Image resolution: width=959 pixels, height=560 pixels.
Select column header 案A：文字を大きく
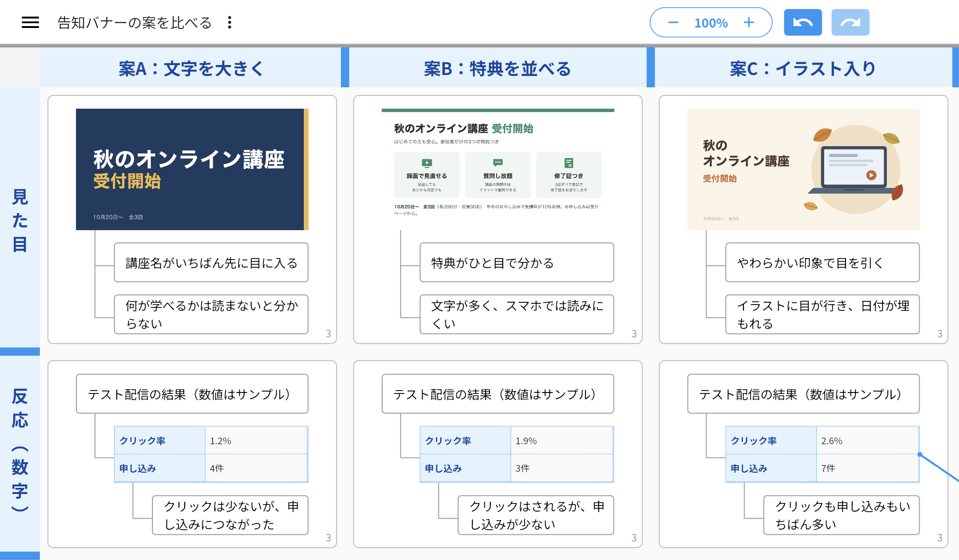tap(190, 68)
